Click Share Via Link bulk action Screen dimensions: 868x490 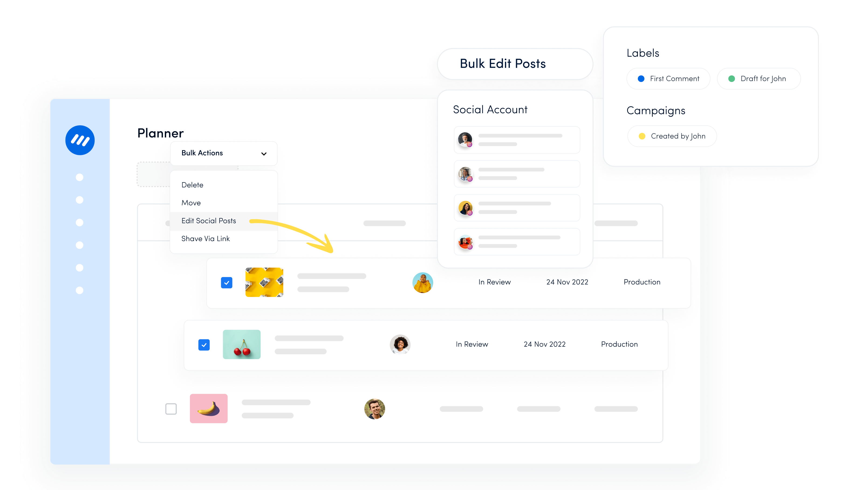pyautogui.click(x=205, y=238)
